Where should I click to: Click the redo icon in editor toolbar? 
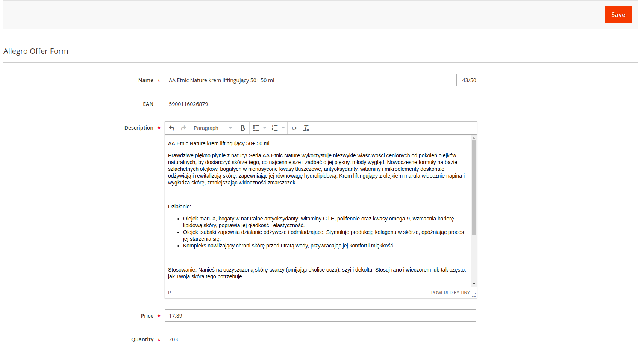183,128
